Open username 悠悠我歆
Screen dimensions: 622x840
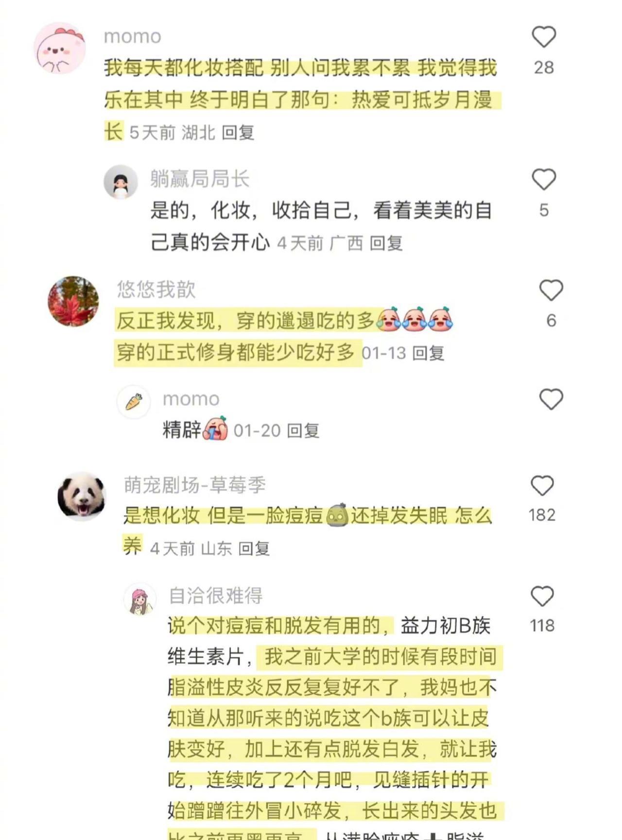pos(156,289)
